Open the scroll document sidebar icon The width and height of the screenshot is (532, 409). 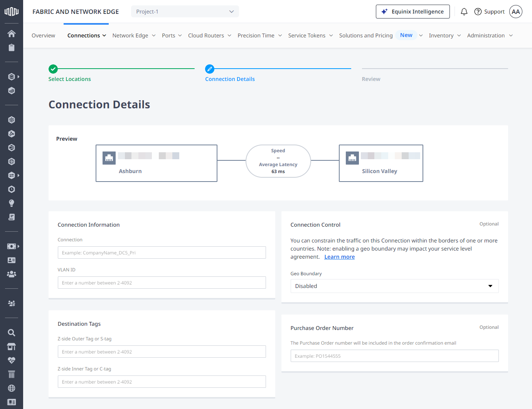(12, 217)
